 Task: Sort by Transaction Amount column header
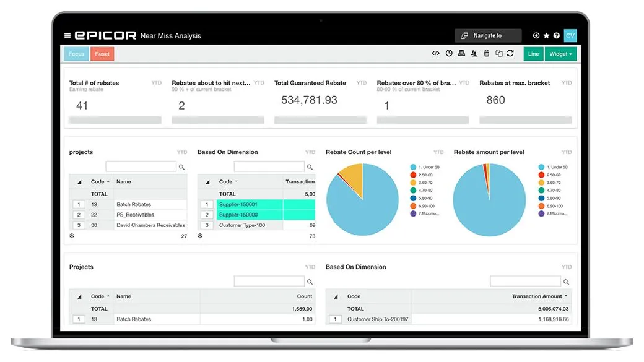point(539,296)
